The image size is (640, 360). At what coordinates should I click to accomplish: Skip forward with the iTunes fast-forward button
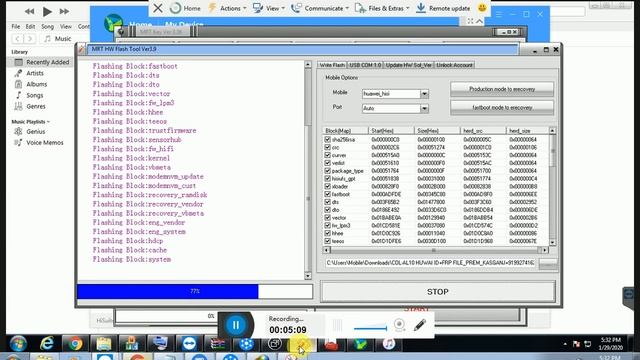(x=64, y=11)
